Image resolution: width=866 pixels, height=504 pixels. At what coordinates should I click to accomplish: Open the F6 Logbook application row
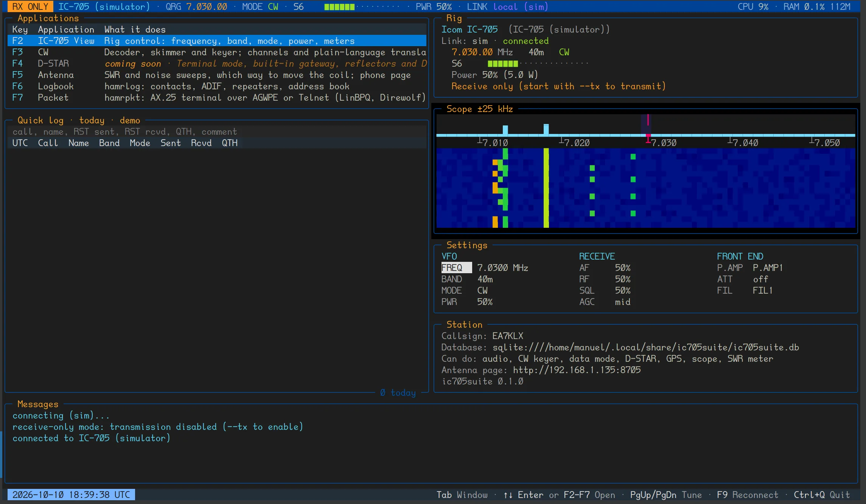pyautogui.click(x=217, y=86)
